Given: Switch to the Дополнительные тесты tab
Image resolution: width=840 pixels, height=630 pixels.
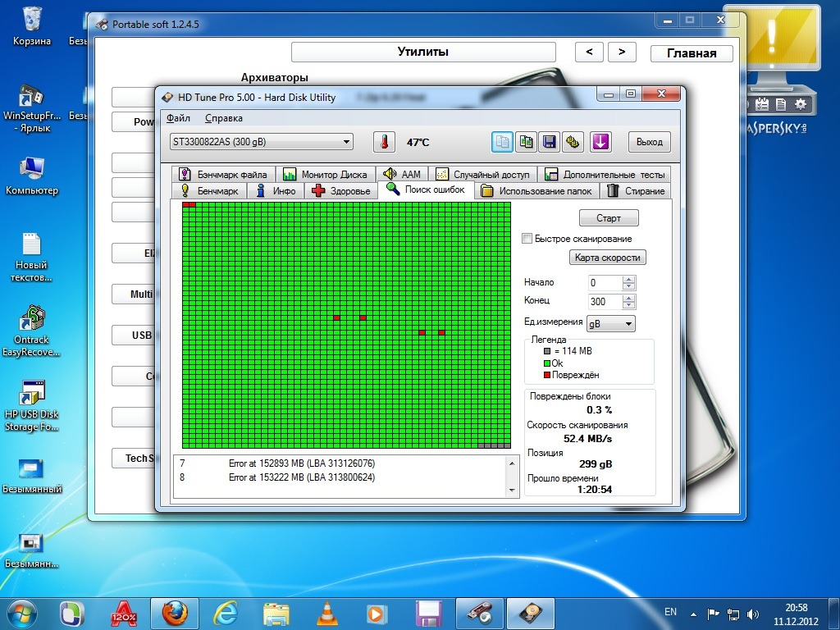Looking at the screenshot, I should coord(605,174).
